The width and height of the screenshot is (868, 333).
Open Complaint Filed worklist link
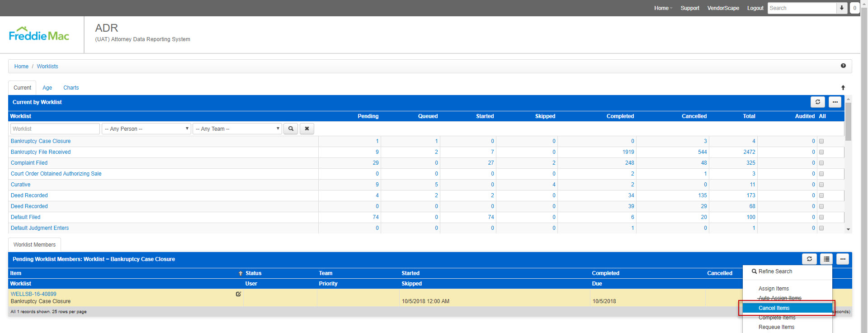pos(29,163)
